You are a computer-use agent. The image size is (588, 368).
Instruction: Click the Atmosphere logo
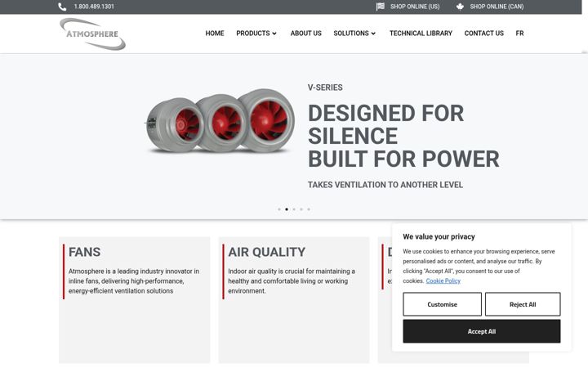(x=92, y=34)
